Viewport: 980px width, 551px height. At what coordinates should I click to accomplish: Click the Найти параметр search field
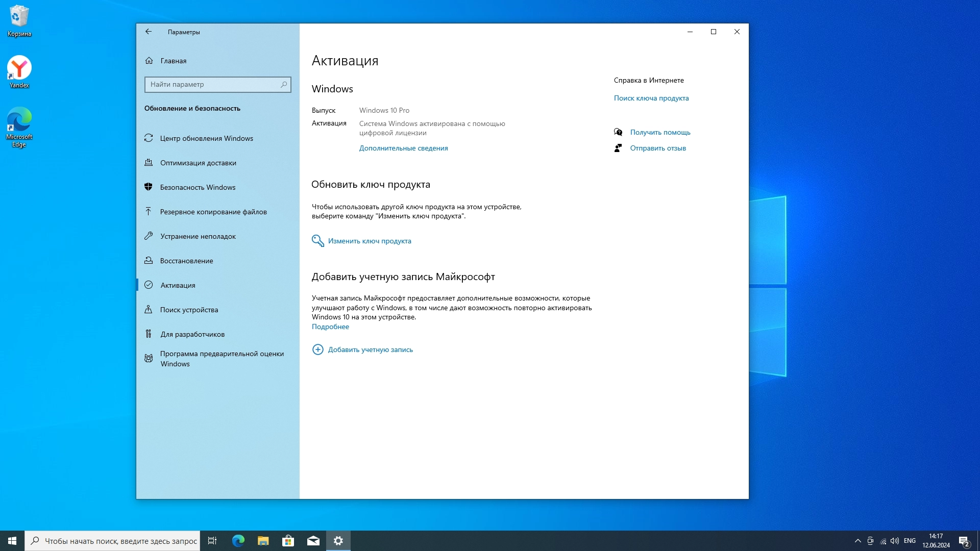coord(213,85)
